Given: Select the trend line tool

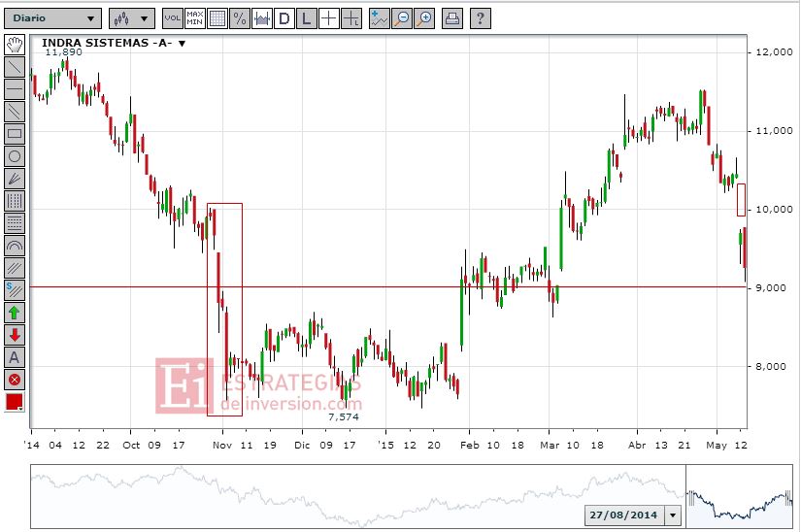Looking at the screenshot, I should coord(15,67).
